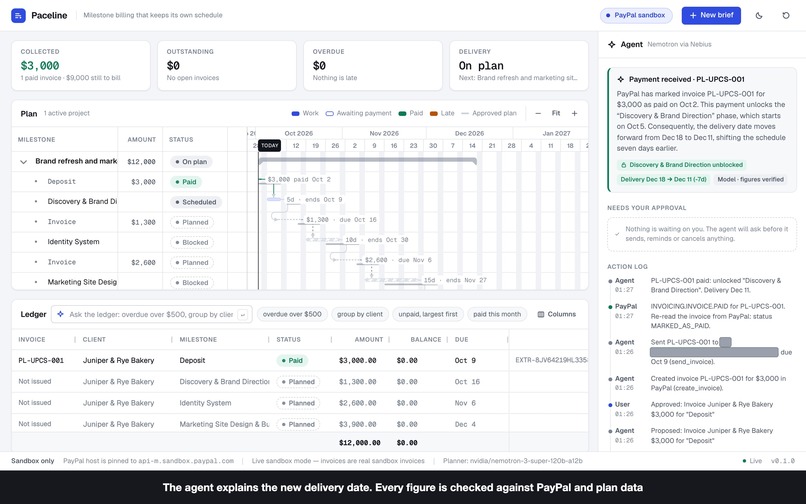The width and height of the screenshot is (806, 504).
Task: Click the '$3,000 paid Oct 2' timeline label
Action: 299,179
